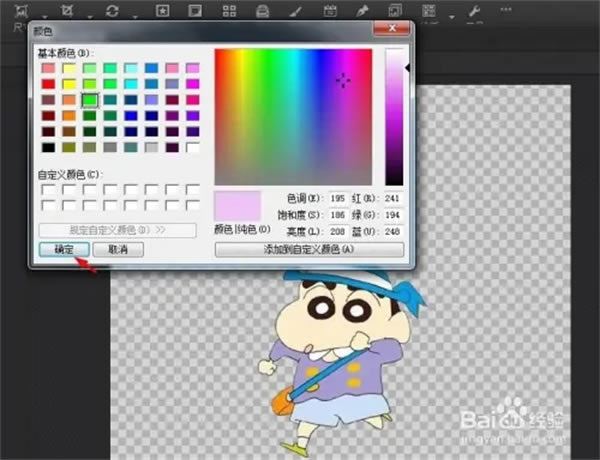Select the last custom slot in second row
600x460 pixels.
192,206
